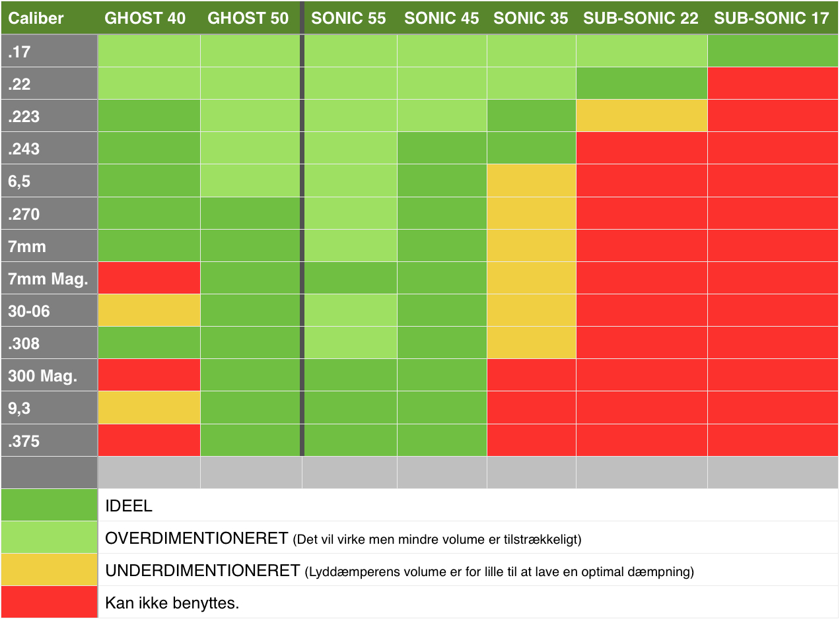The image size is (840, 619).
Task: Select the GHOST 40 column header
Action: 145,18
